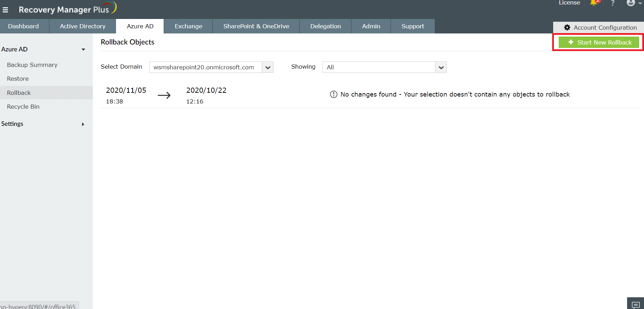Select the Azure AD tab
This screenshot has height=309, width=644.
tap(140, 26)
